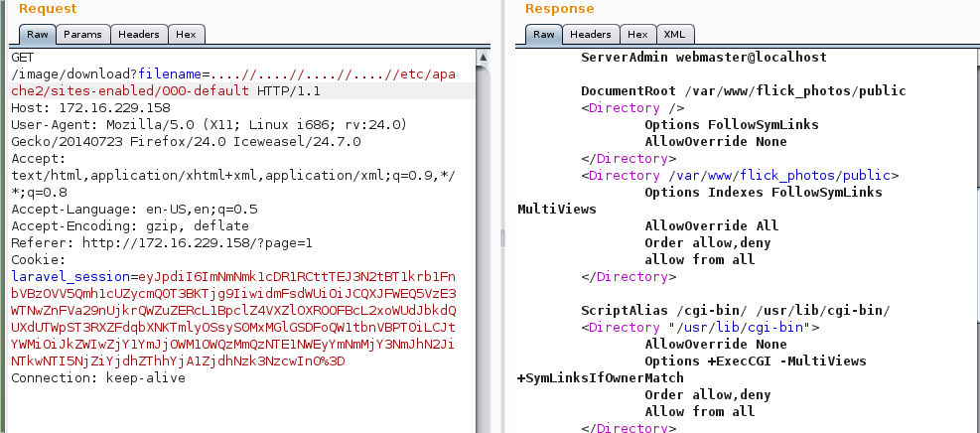Viewport: 980px width, 433px height.
Task: Switch to the Request Hex tab
Action: coord(187,35)
